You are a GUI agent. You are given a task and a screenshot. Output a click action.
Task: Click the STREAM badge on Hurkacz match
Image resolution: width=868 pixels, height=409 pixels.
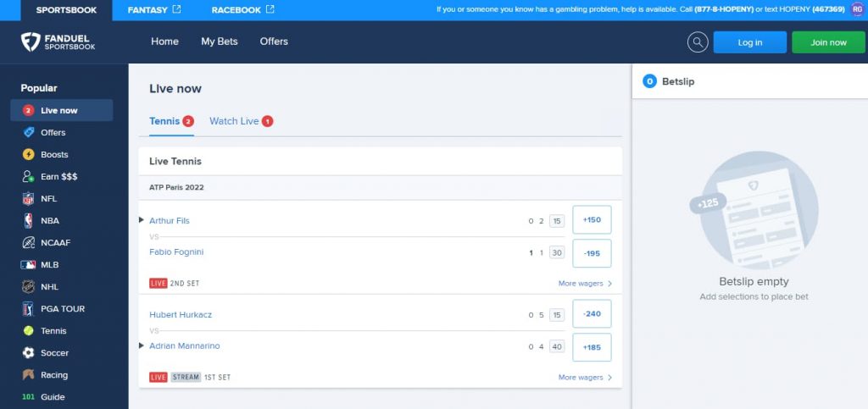point(186,378)
